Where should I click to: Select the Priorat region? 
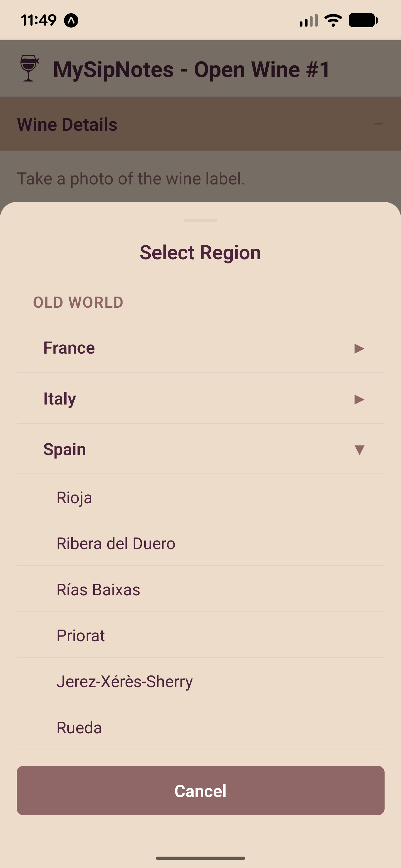pos(80,635)
